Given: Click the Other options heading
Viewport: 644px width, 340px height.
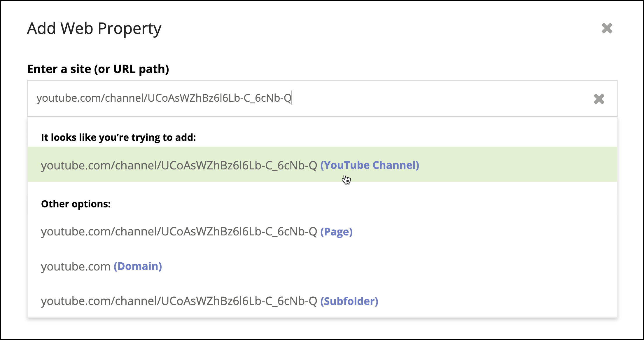Looking at the screenshot, I should click(76, 204).
